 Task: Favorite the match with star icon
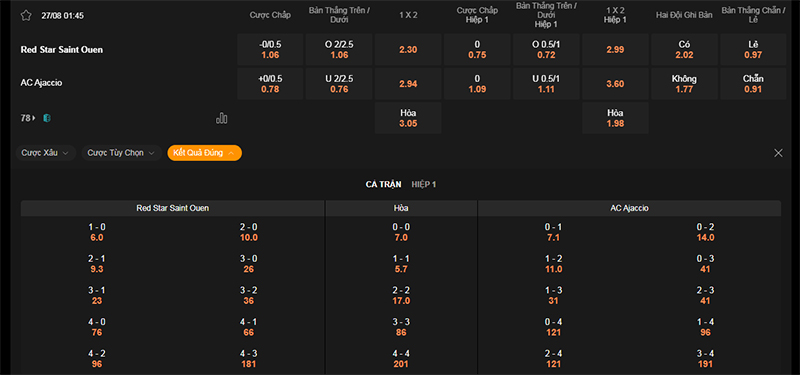[x=26, y=15]
